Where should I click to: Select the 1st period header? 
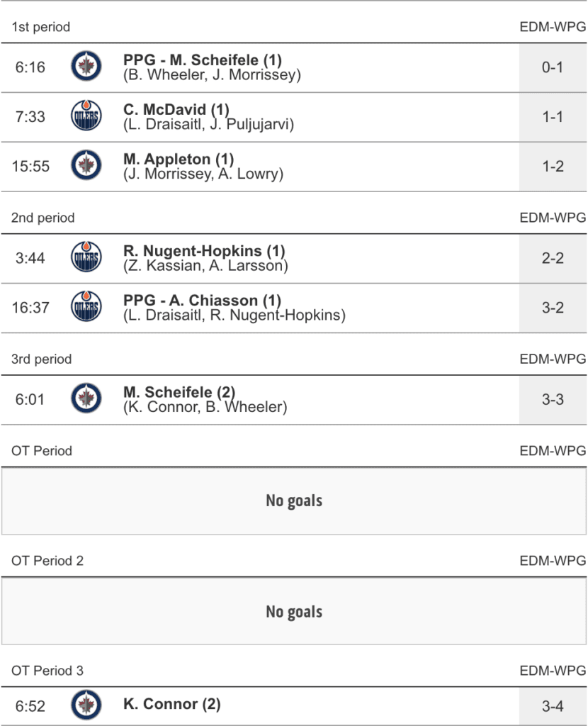point(41,27)
